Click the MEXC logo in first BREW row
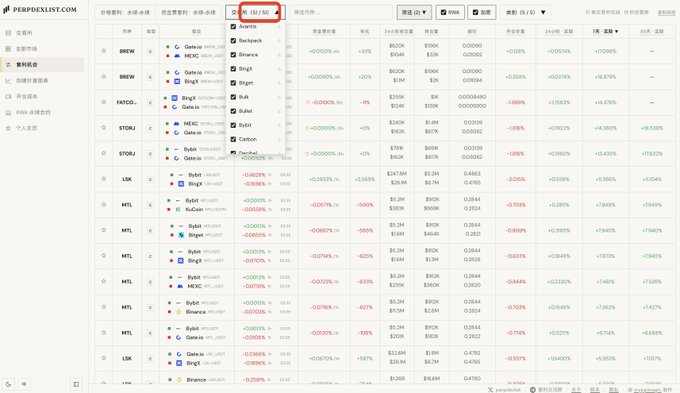The width and height of the screenshot is (680, 393). click(177, 56)
